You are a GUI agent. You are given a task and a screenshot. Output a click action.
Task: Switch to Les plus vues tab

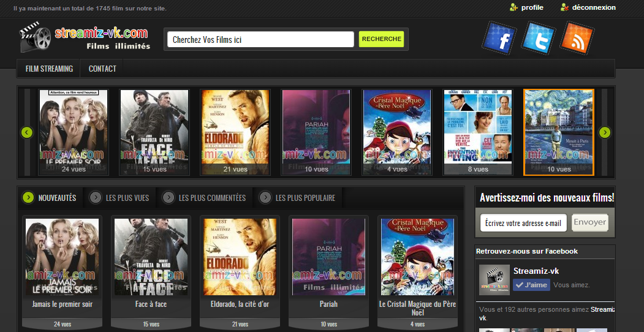(127, 198)
